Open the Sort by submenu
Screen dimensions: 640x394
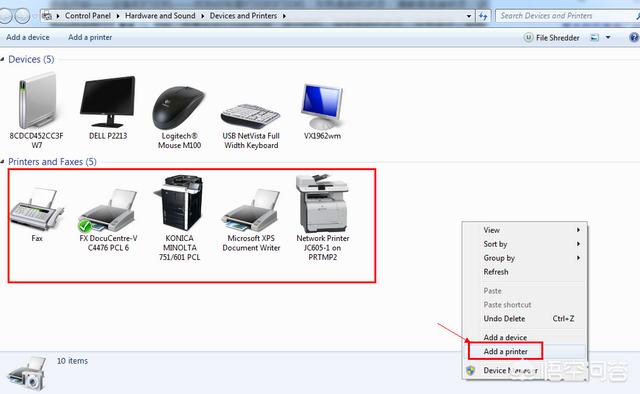(x=524, y=244)
